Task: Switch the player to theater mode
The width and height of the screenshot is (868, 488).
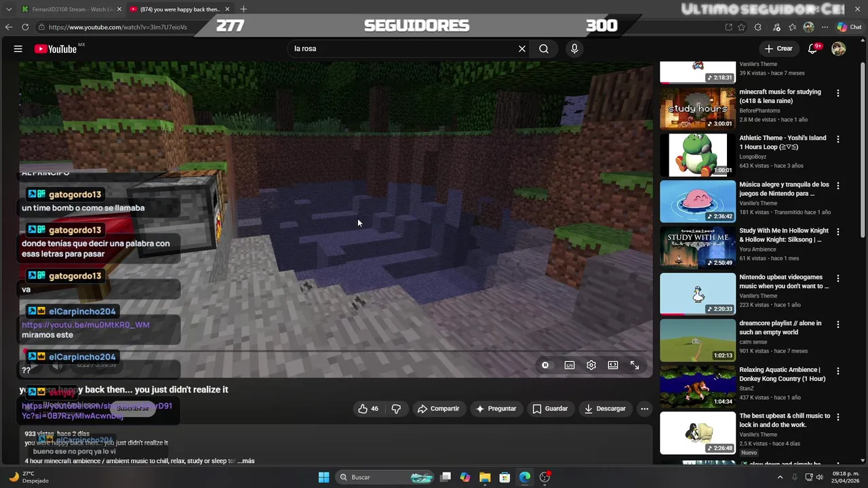Action: (613, 365)
